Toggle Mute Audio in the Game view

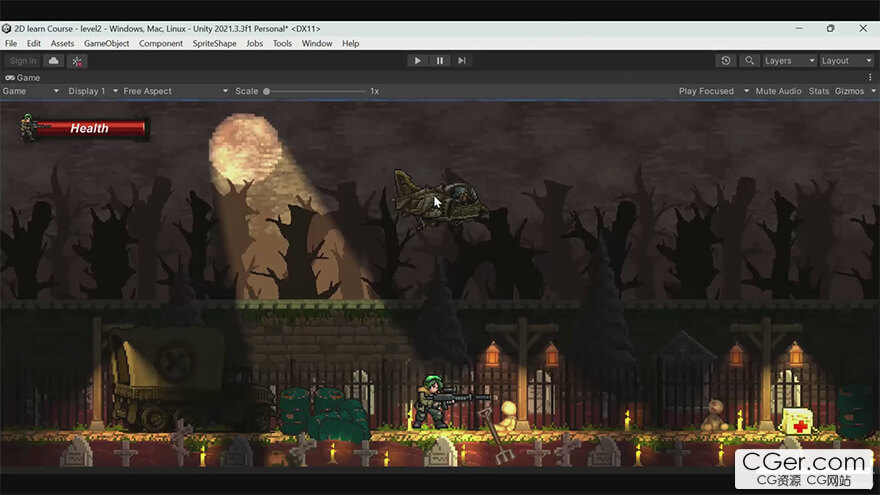tap(778, 91)
